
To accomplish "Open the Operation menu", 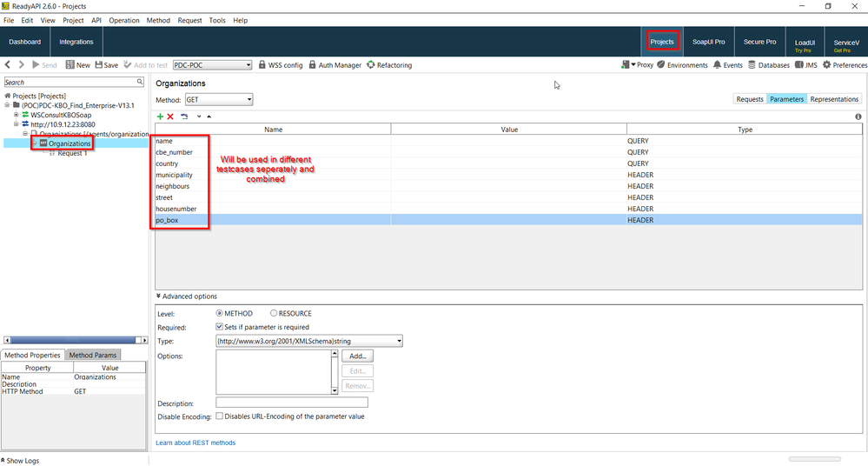I will [124, 20].
